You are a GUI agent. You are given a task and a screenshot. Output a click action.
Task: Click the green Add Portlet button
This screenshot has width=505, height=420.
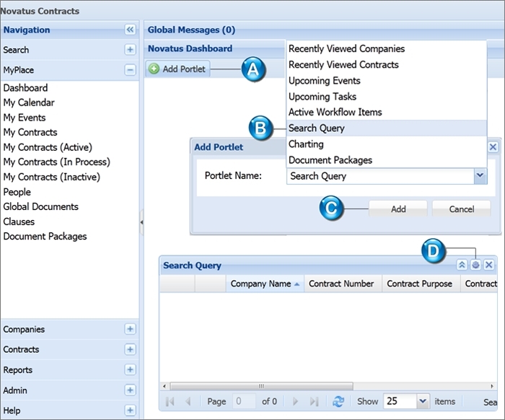coord(177,69)
